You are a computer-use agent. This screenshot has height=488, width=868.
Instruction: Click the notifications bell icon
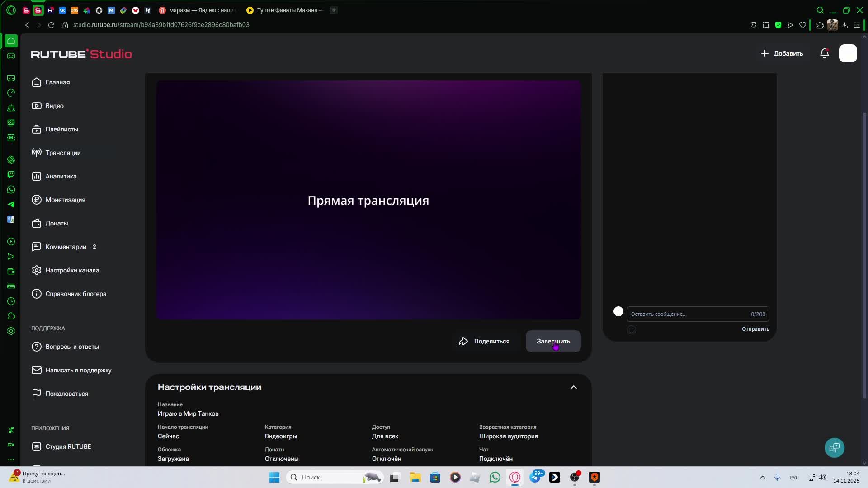point(824,53)
